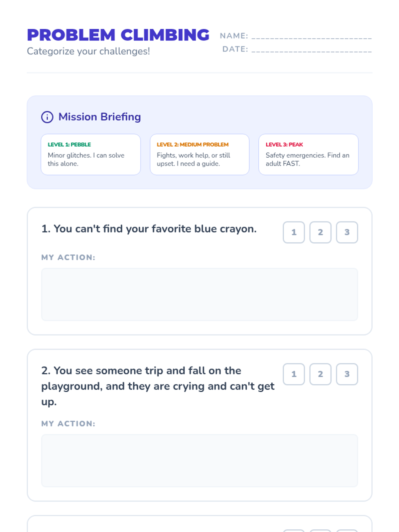
Task: Click the Date blank line
Action: point(312,49)
